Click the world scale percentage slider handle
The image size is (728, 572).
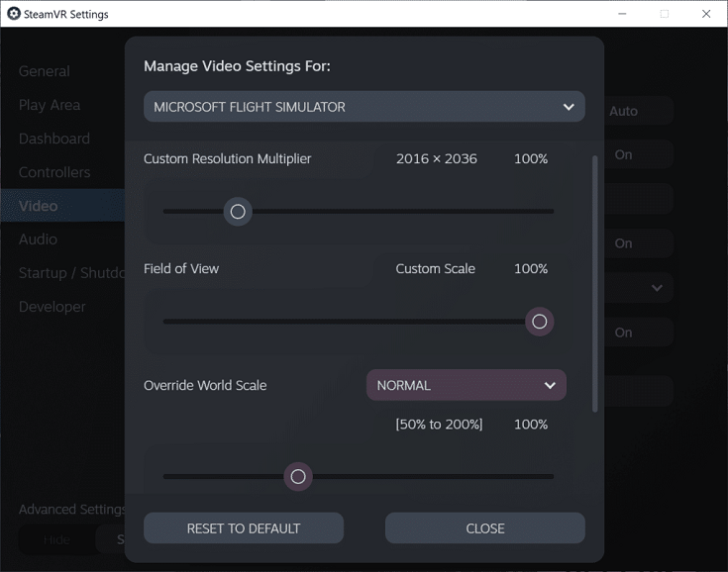click(x=298, y=477)
